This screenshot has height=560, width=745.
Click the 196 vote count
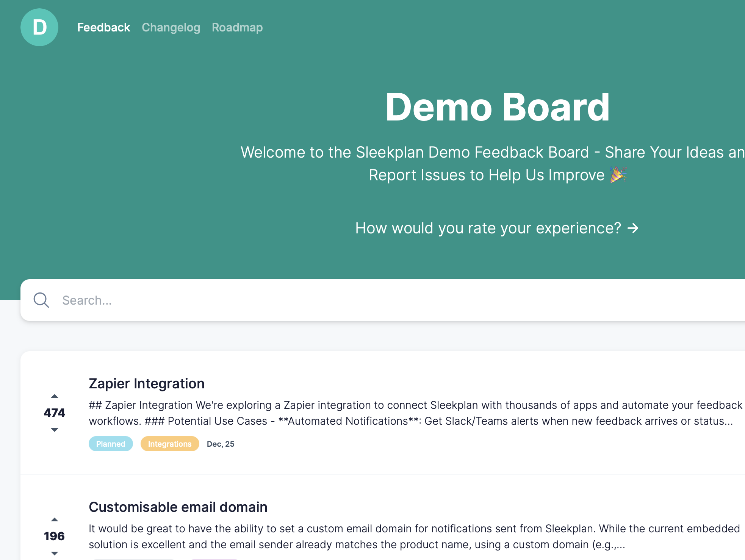click(x=55, y=536)
